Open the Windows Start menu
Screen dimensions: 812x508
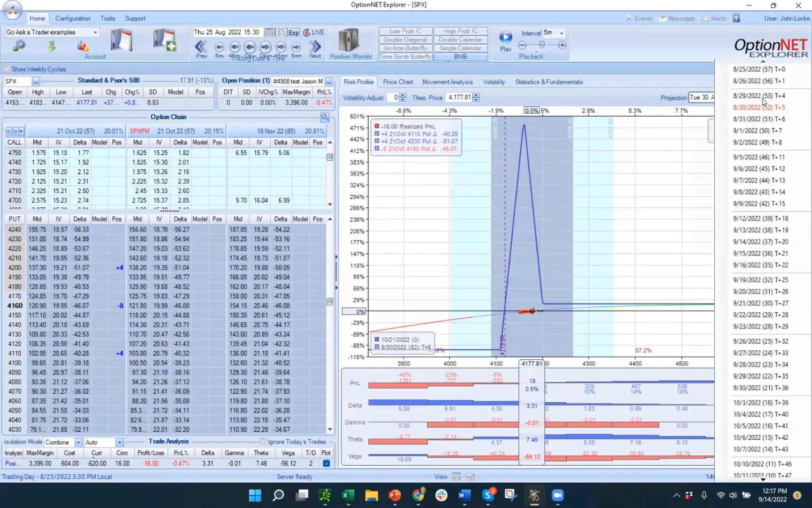click(255, 495)
